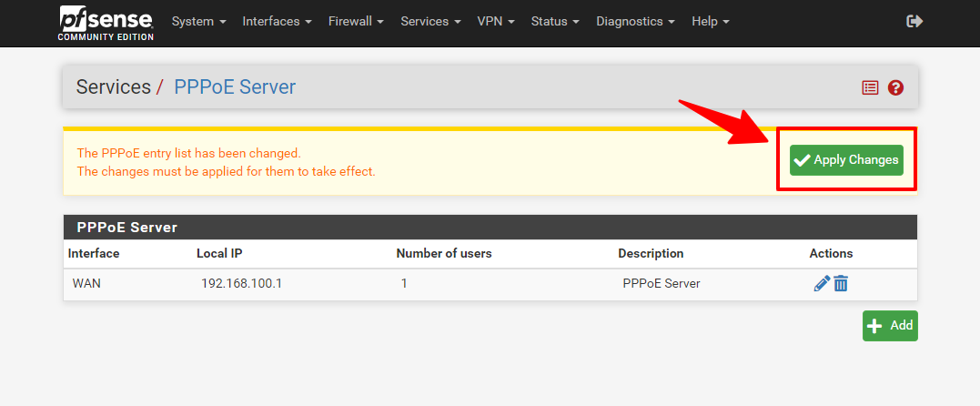Click the Services breadcrumb link
980x406 pixels.
tap(113, 87)
